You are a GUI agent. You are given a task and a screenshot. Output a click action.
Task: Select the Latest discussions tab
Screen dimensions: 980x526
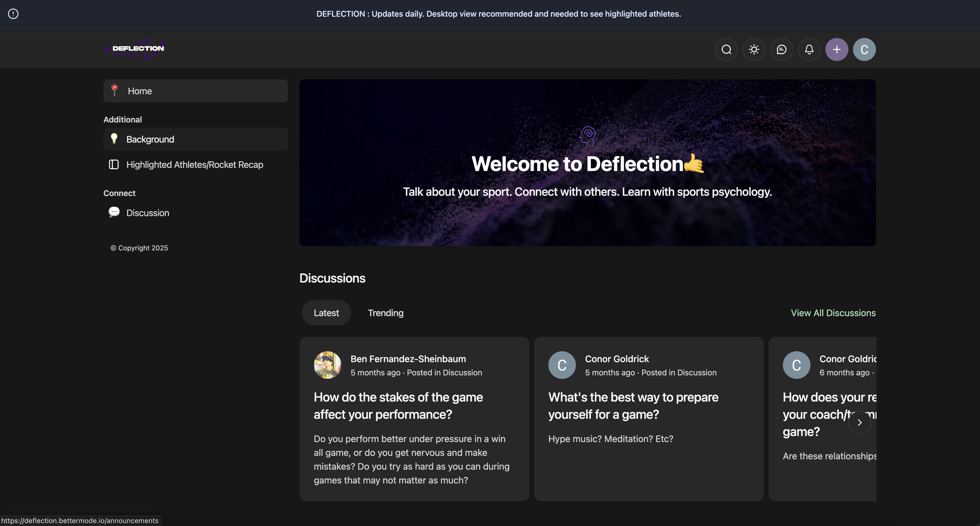(326, 313)
